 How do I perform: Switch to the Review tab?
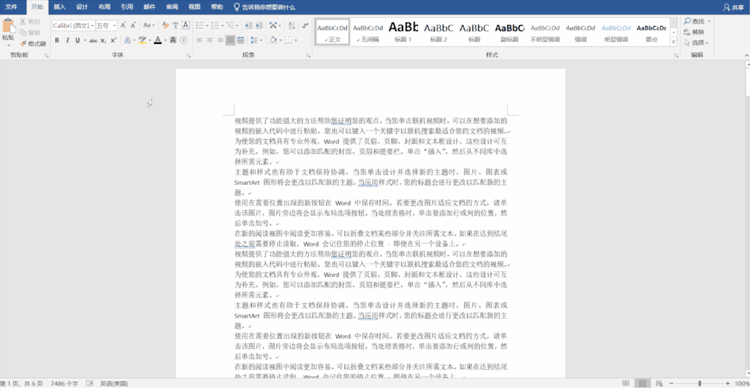click(x=172, y=7)
